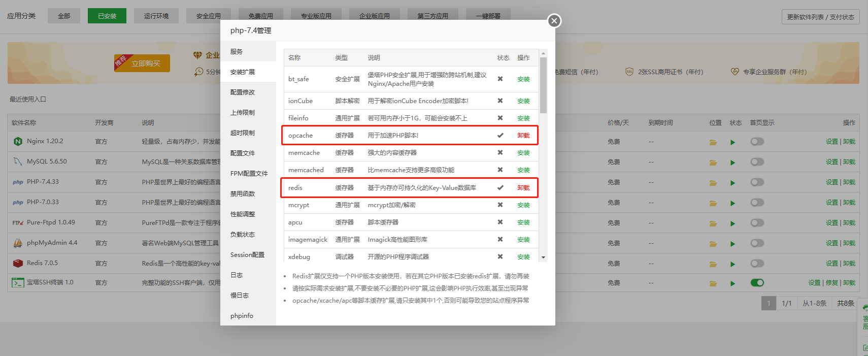Screen dimensions: 868x356
Task: Click the phpMyAdmin logo icon
Action: tap(18, 243)
